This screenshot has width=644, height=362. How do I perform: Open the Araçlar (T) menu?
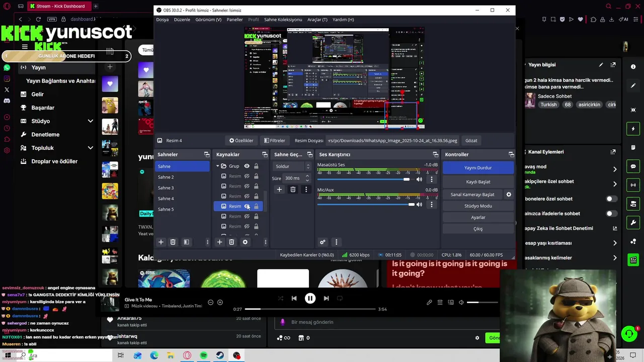click(x=317, y=20)
